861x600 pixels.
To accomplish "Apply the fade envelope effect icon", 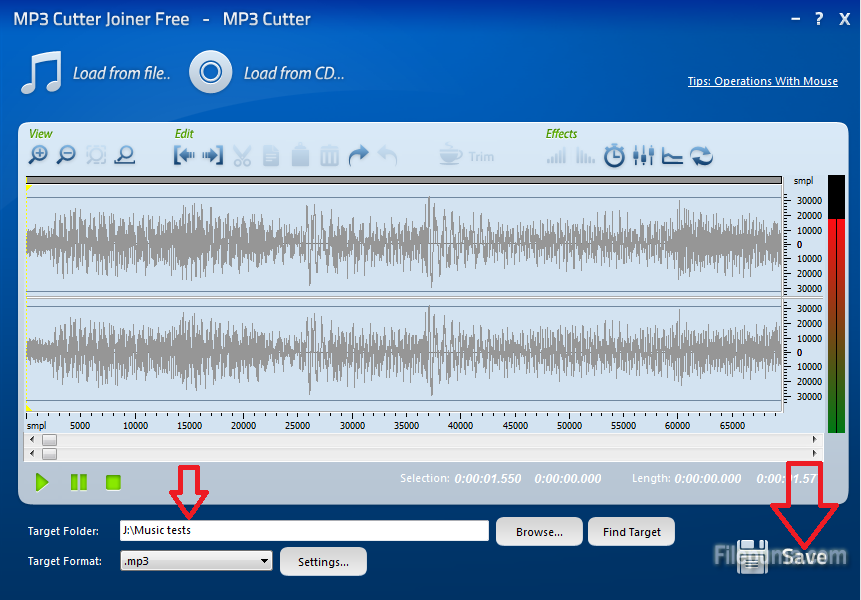I will [x=670, y=156].
